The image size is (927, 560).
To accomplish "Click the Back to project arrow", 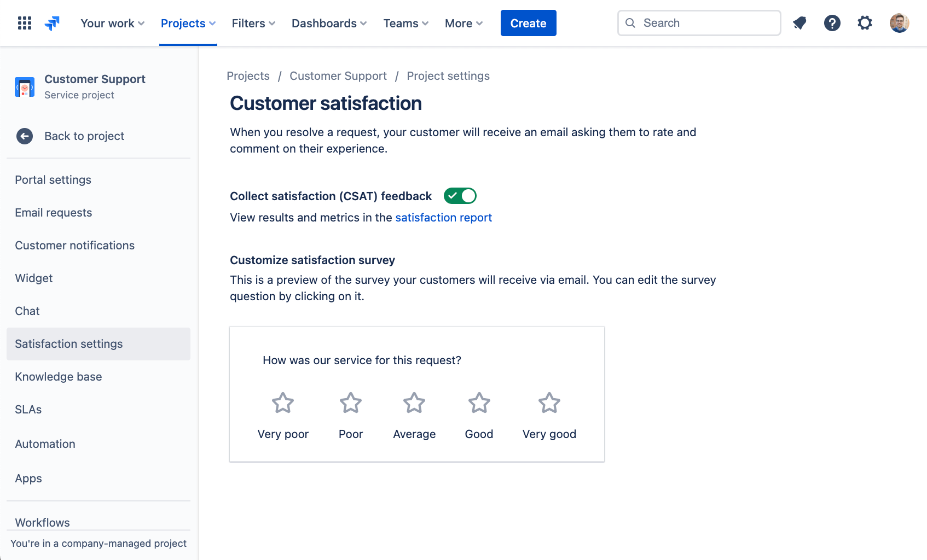I will pos(25,136).
